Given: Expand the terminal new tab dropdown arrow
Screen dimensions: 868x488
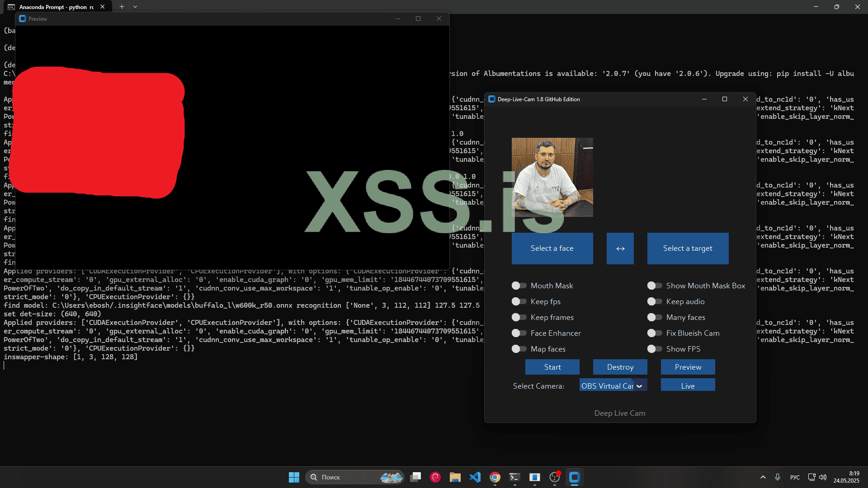Looking at the screenshot, I should point(135,7).
